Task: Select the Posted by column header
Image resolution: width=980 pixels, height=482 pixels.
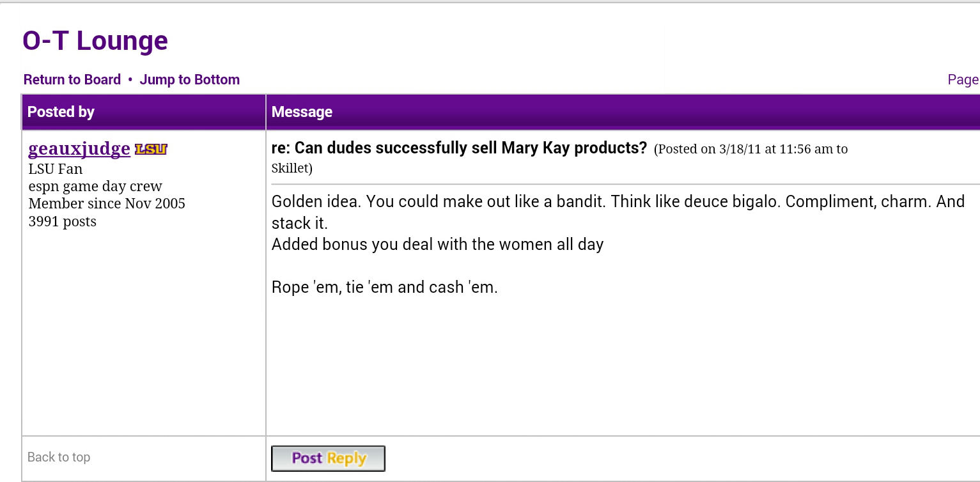Action: tap(144, 112)
